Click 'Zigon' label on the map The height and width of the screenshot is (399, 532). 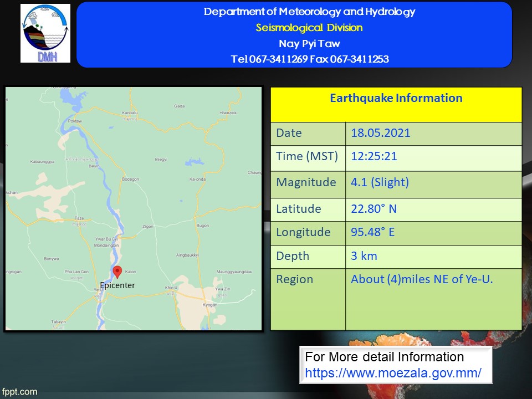(147, 226)
